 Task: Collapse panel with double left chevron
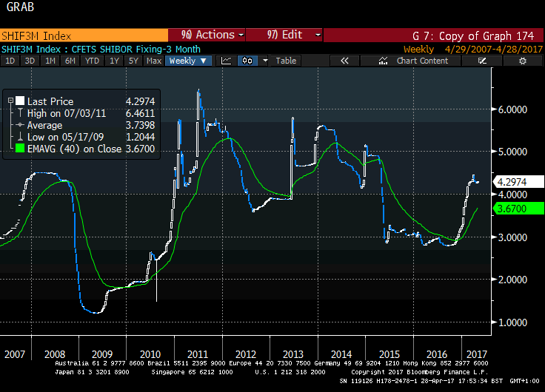tap(344, 61)
